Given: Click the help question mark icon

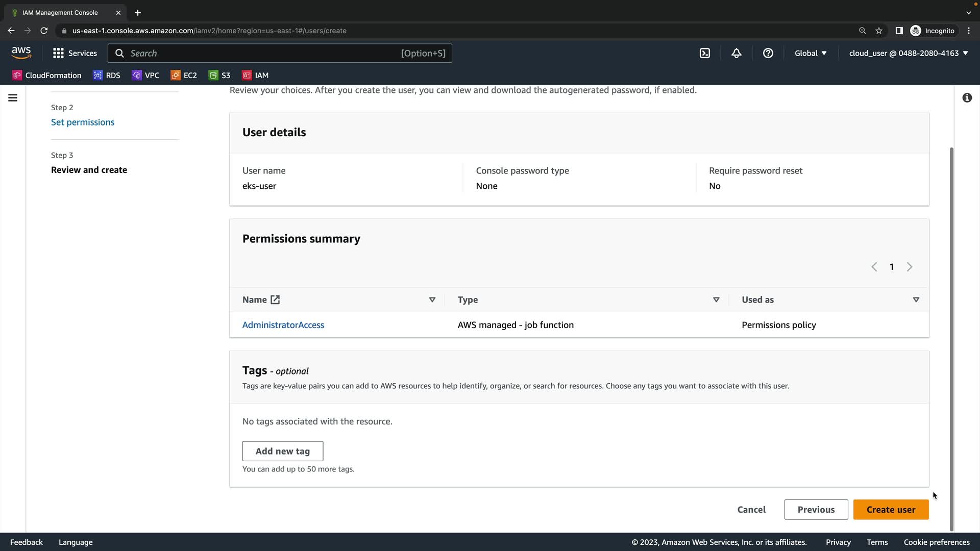Looking at the screenshot, I should (x=768, y=53).
